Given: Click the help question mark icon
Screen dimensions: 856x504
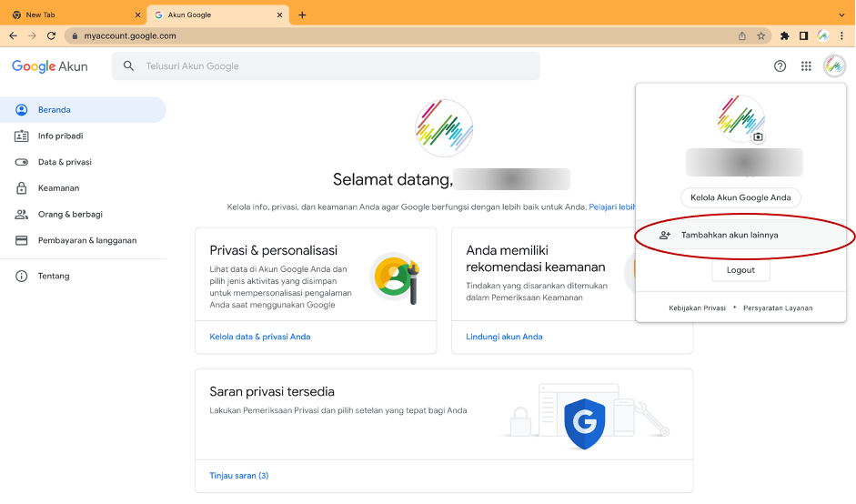Looking at the screenshot, I should click(780, 66).
